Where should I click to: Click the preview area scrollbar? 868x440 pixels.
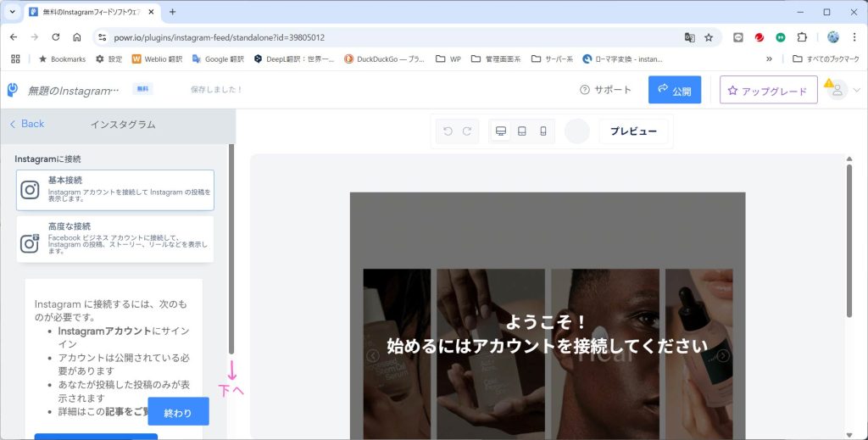click(849, 241)
